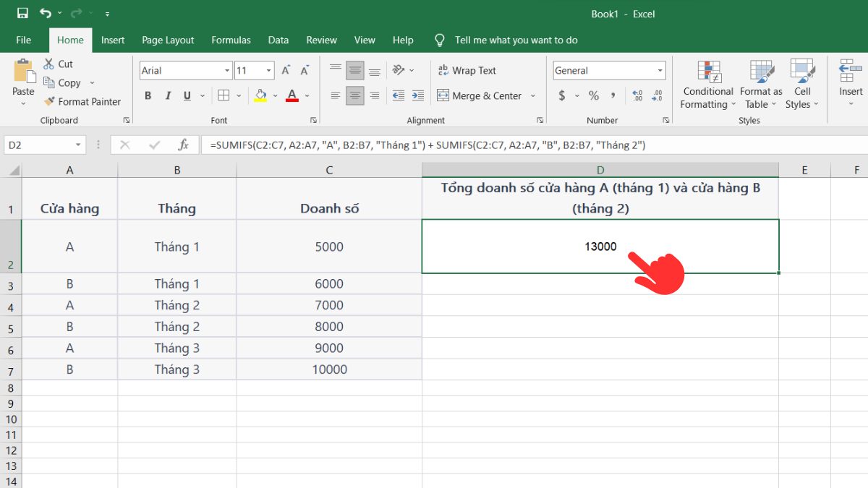Click the Cut button
This screenshot has width=868, height=488.
59,64
